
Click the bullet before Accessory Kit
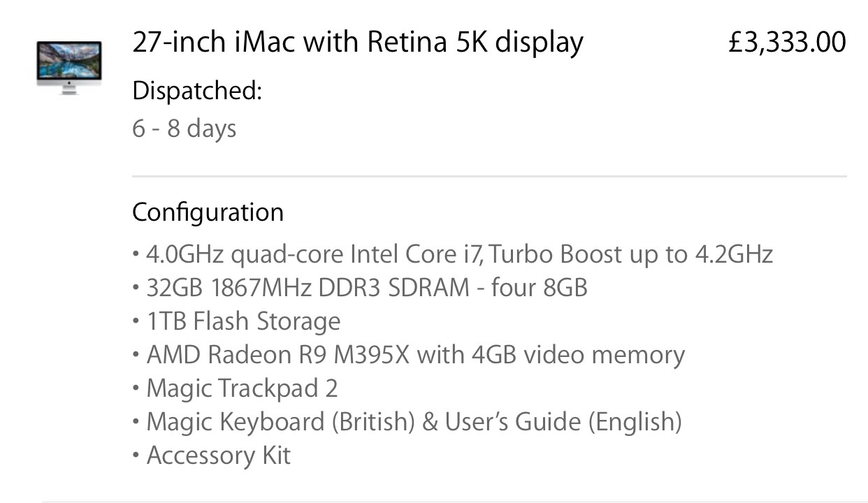coord(136,456)
